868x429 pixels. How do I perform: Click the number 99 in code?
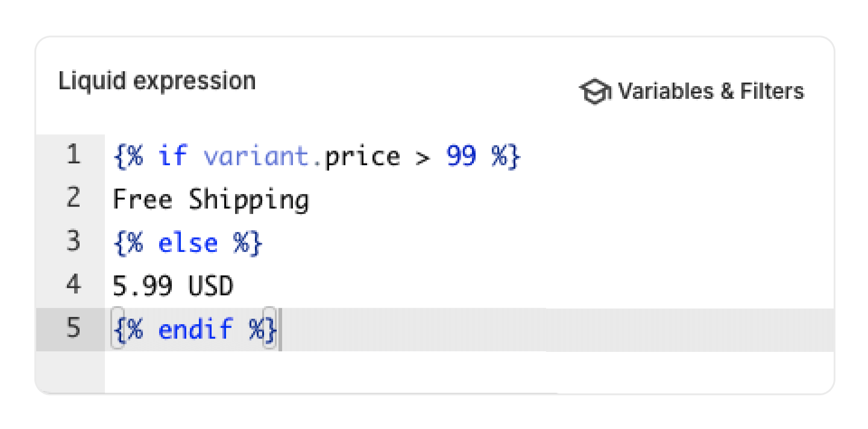coord(461,157)
